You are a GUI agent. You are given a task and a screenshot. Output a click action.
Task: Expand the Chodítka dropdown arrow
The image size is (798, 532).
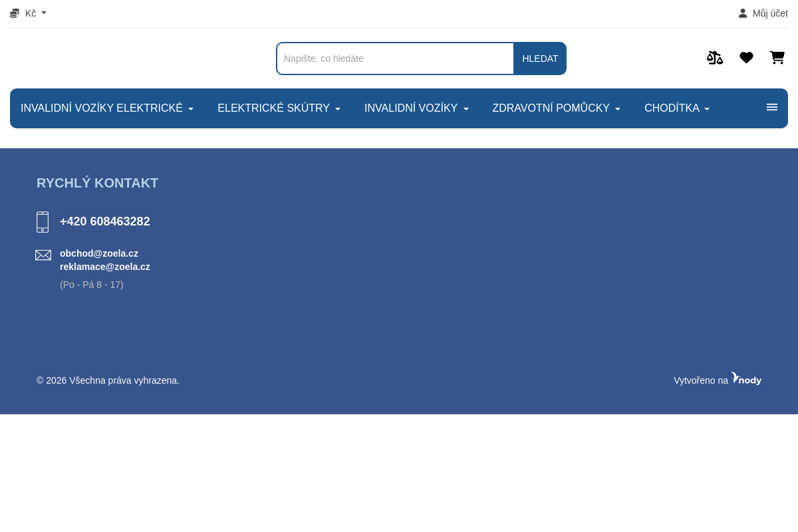[x=707, y=109]
